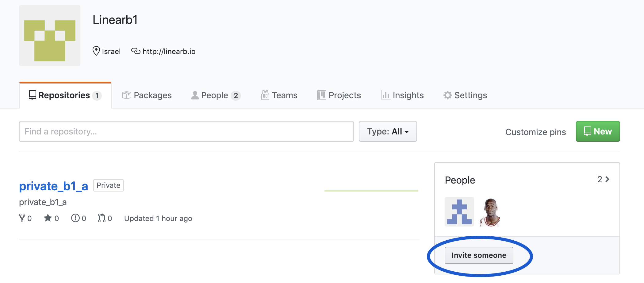Open the Settings tab with gear icon
Image resolution: width=644 pixels, height=283 pixels.
click(x=465, y=95)
